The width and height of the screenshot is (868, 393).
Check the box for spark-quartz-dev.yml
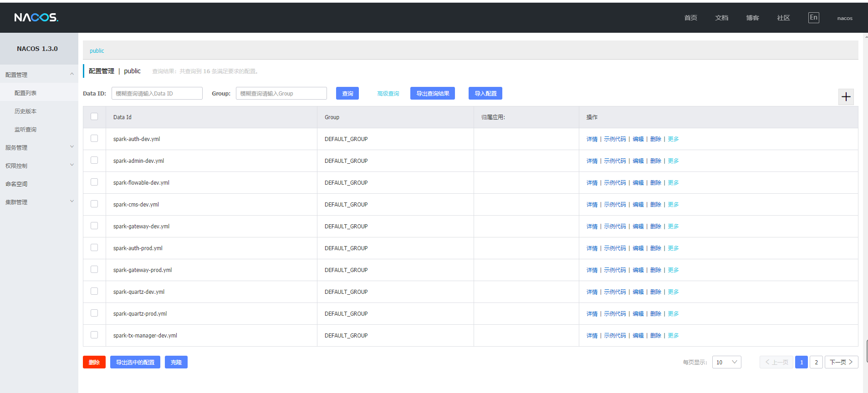94,291
